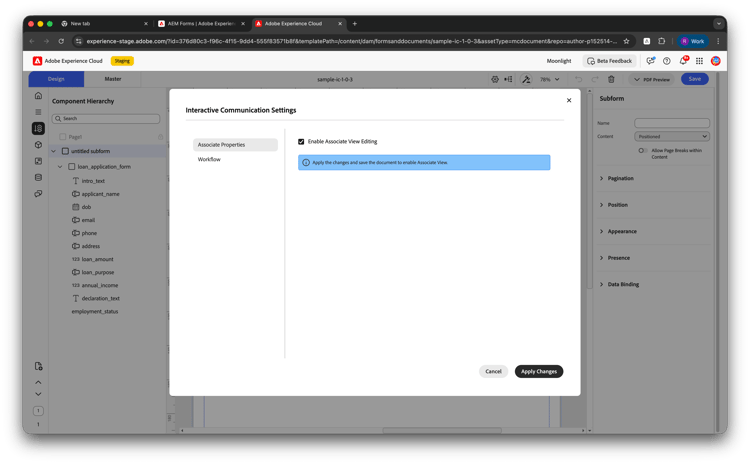Open the notifications bell icon
The image size is (750, 464).
click(684, 61)
